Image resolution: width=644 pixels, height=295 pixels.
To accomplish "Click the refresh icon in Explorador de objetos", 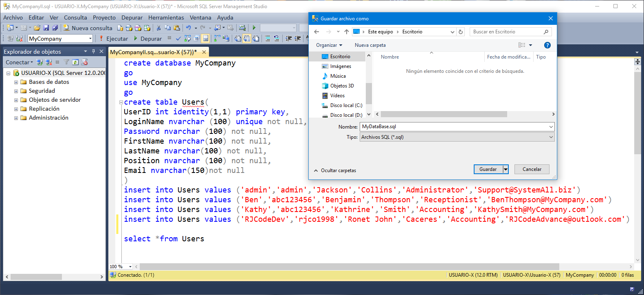I will pyautogui.click(x=75, y=62).
